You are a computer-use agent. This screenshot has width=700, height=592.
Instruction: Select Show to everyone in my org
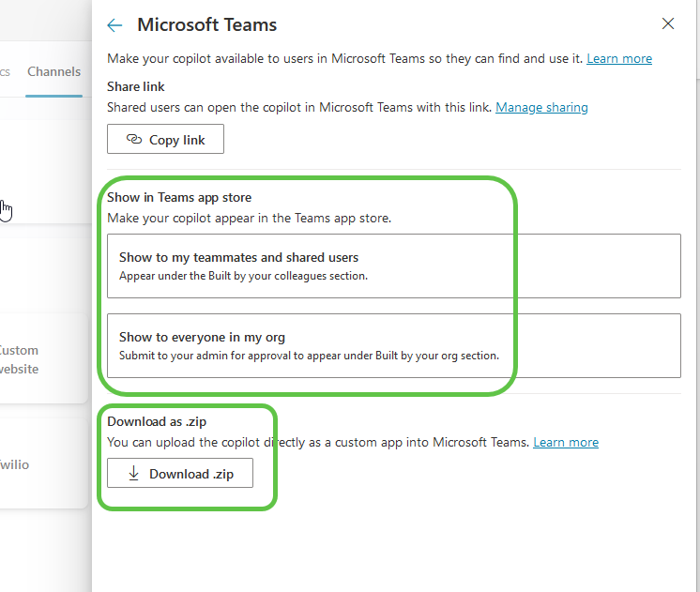tap(394, 344)
